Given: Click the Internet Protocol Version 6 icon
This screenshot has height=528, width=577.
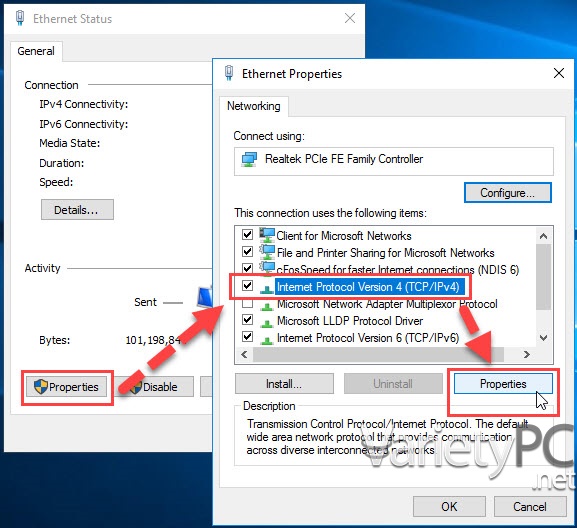Looking at the screenshot, I should pyautogui.click(x=267, y=340).
